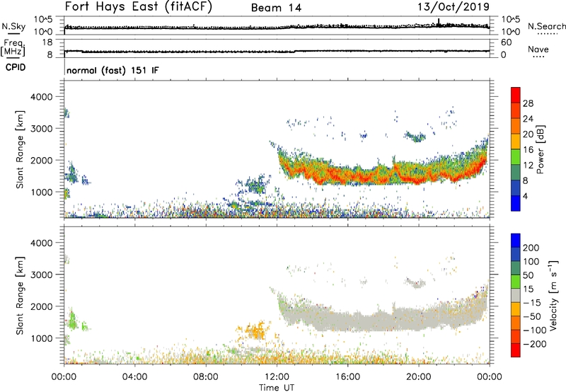566x392 pixels.
Task: Select the 'Beam 14' label
Action: click(276, 8)
